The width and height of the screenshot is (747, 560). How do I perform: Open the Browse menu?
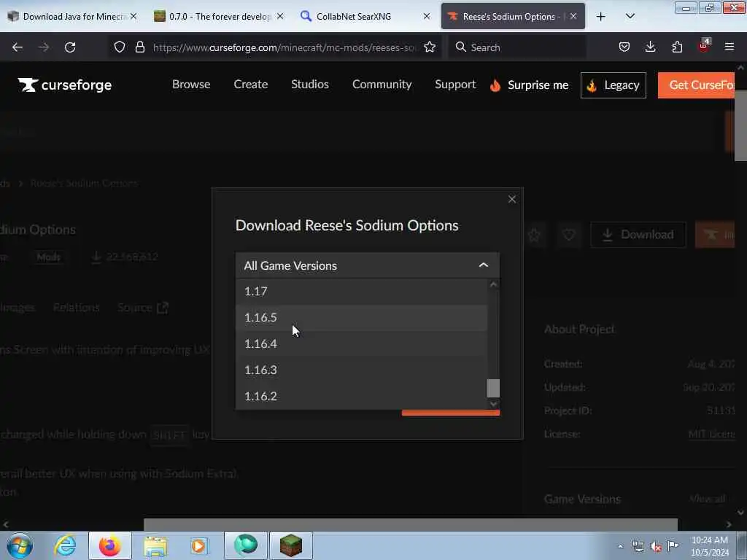click(x=191, y=85)
